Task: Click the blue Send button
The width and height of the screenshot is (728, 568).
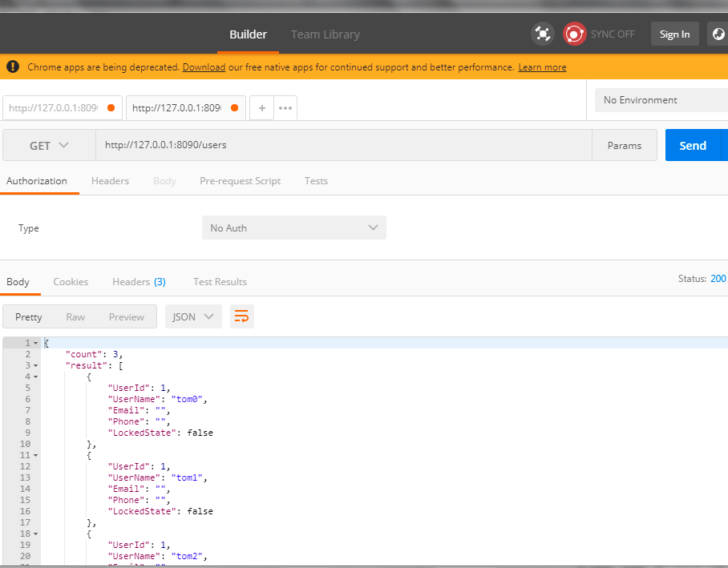Action: [x=693, y=145]
